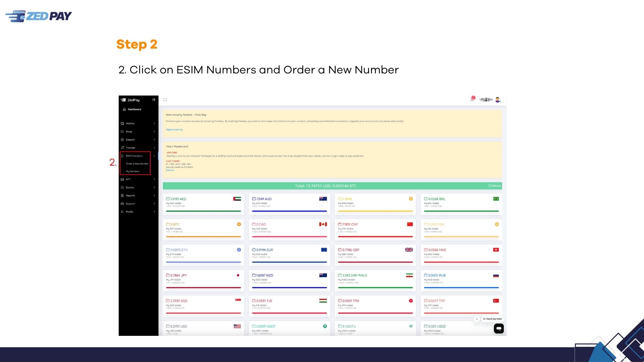Click the New Zealand flag on NZD wallet
Screen dimensions: 644x362
[323, 275]
